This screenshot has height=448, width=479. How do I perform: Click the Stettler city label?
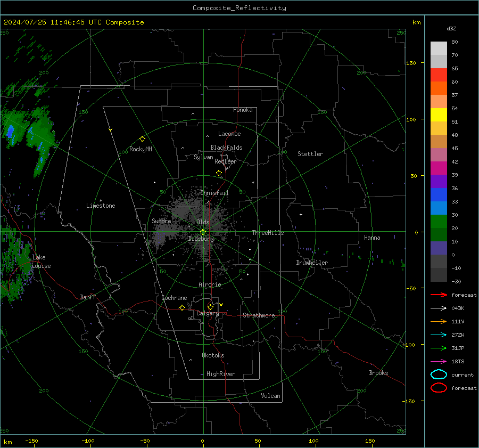pos(310,154)
